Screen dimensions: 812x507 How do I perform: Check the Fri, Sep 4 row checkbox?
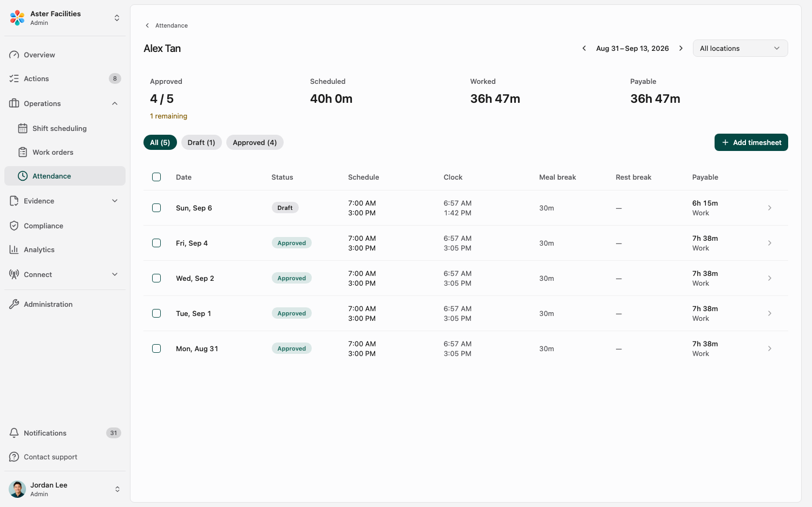pos(156,243)
